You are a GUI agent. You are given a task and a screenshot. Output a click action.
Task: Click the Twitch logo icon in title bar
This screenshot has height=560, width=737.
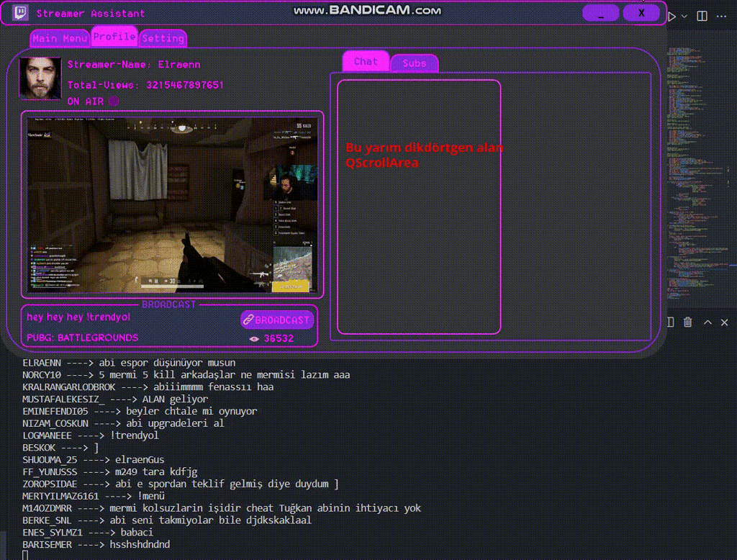coord(20,13)
